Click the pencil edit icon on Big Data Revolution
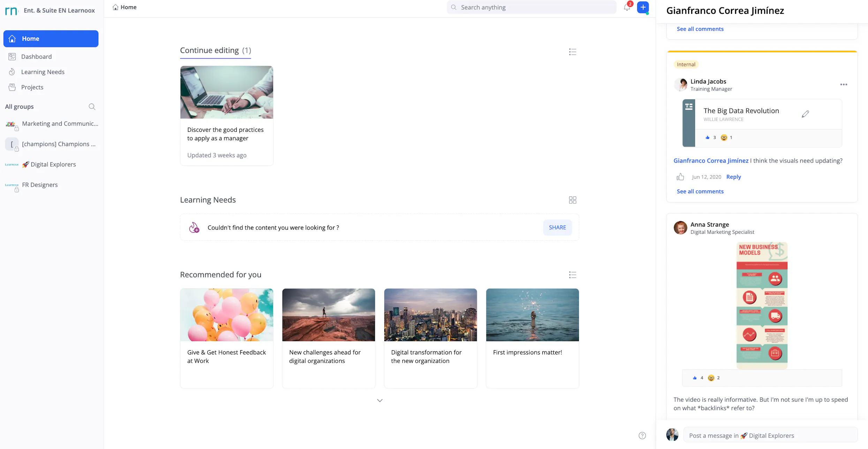Image resolution: width=868 pixels, height=449 pixels. [805, 114]
